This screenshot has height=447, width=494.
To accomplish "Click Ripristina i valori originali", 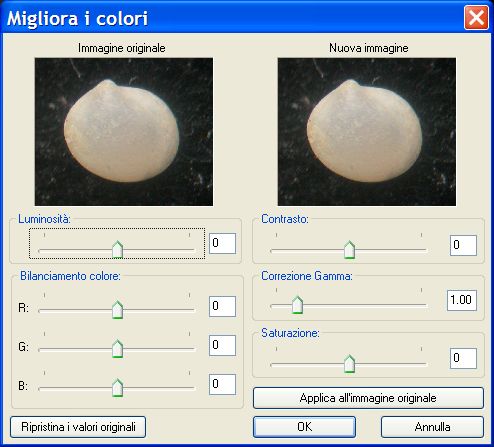I will pos(78,427).
